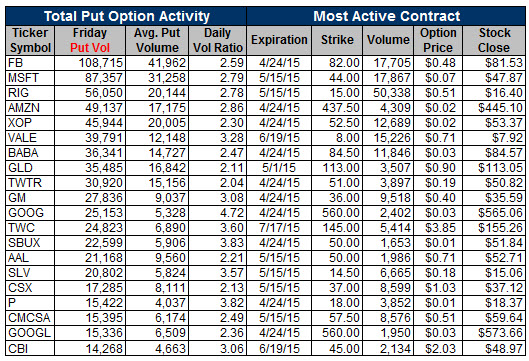Select the CMCSA ticker cell
Viewport: 529px width, 361px height.
[x=30, y=318]
